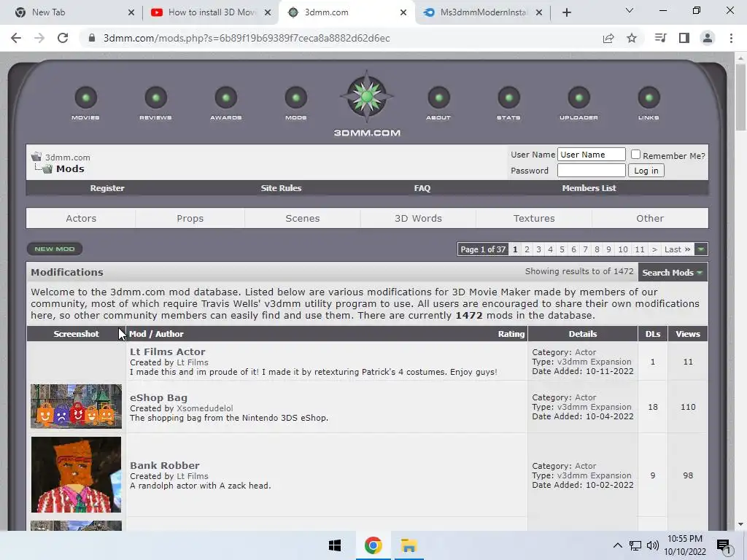Open the Lt Films Actor mod

(x=168, y=351)
